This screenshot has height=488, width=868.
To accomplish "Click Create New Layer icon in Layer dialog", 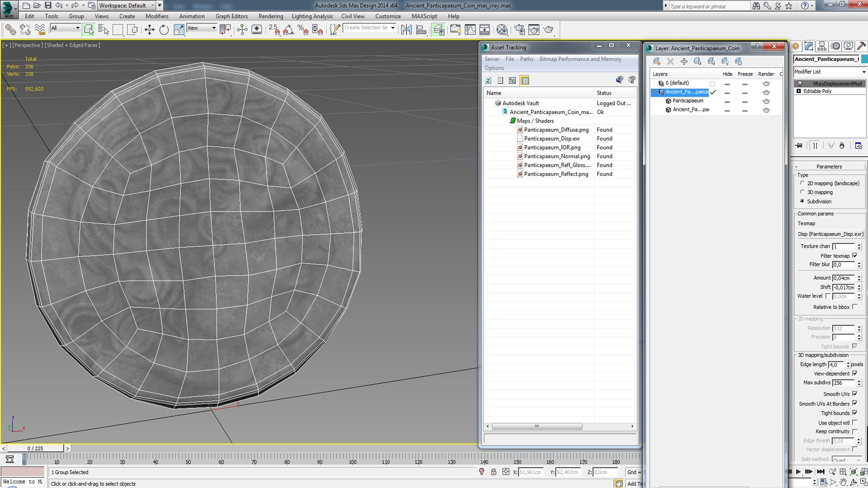I will (656, 61).
